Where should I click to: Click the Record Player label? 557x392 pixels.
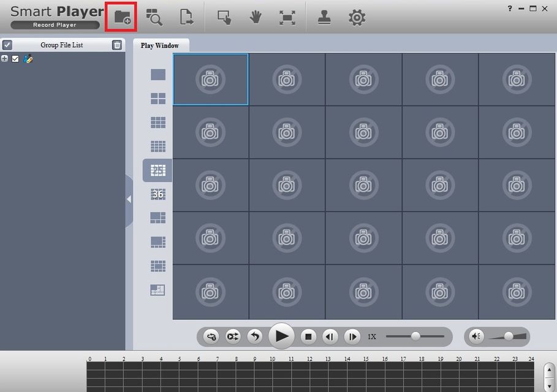click(x=55, y=25)
